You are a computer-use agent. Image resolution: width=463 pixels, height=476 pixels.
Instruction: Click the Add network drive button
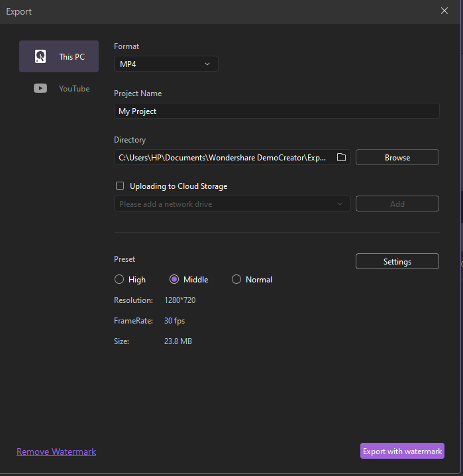[397, 204]
